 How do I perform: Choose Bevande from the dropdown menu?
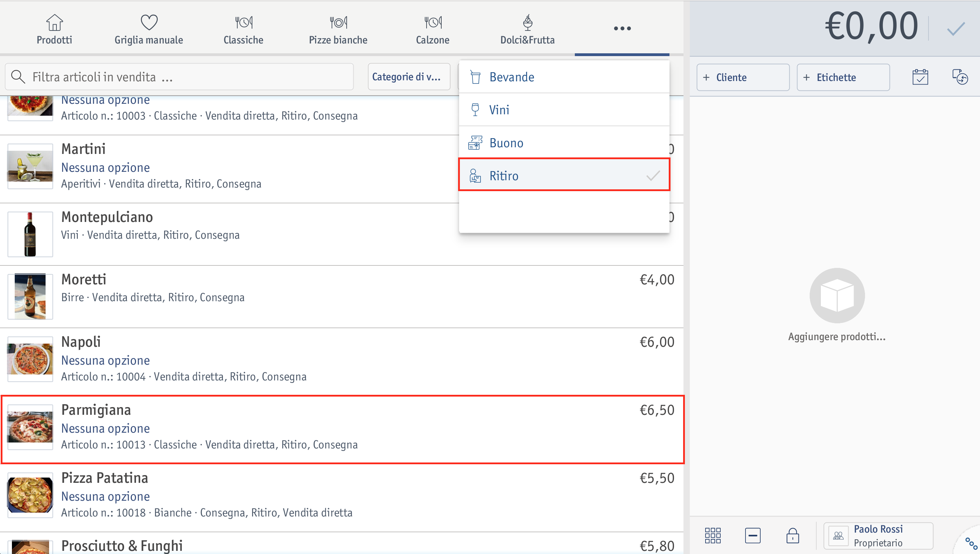click(564, 77)
